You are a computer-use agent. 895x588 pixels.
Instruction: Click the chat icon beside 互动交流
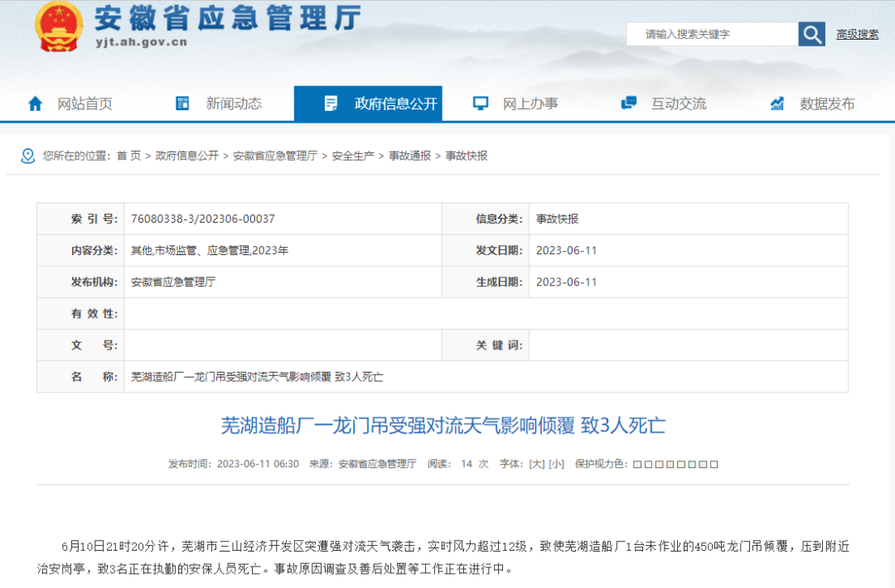click(x=628, y=103)
